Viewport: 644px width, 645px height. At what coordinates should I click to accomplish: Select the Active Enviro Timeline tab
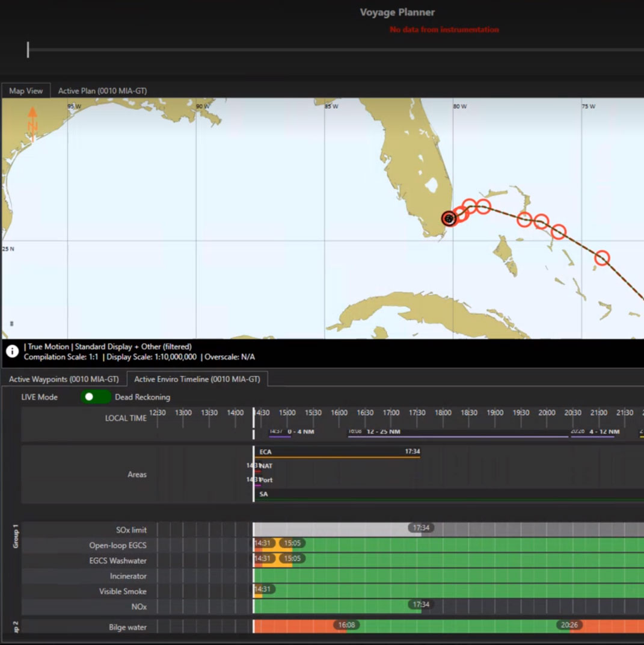197,380
